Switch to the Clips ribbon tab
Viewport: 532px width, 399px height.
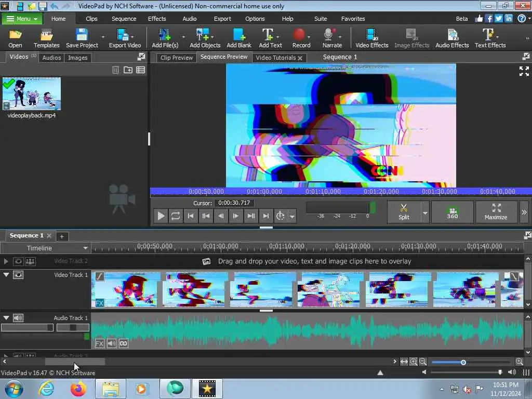point(91,19)
